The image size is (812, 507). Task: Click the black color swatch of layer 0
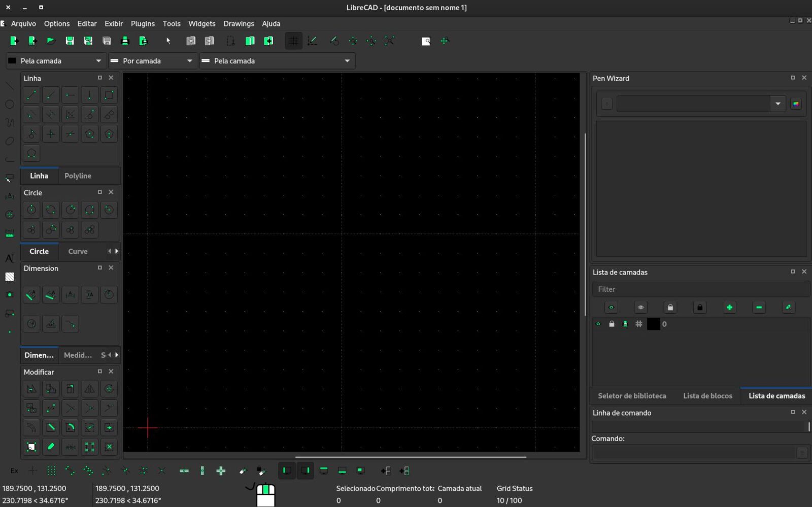click(x=653, y=324)
